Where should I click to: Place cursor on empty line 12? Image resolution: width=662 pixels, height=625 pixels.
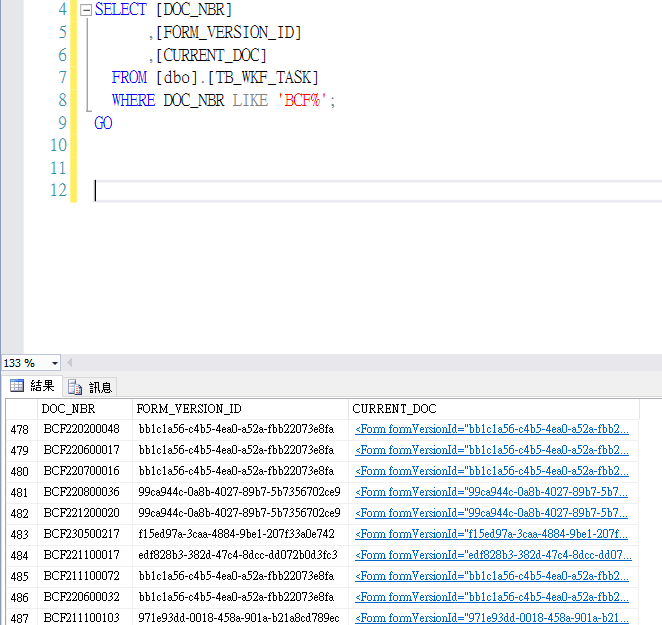378,191
